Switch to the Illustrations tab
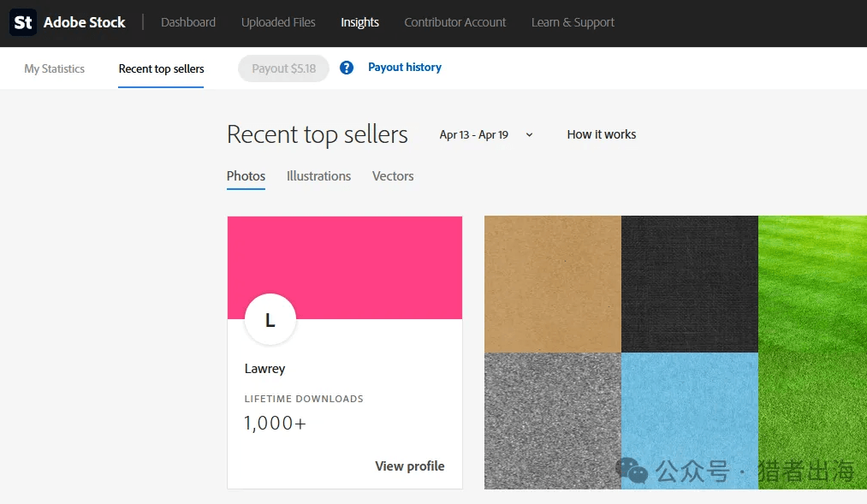The height and width of the screenshot is (504, 867). [x=318, y=176]
